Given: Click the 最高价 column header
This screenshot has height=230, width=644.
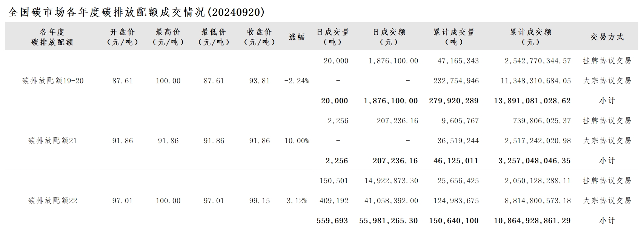Looking at the screenshot, I should pos(168,37).
